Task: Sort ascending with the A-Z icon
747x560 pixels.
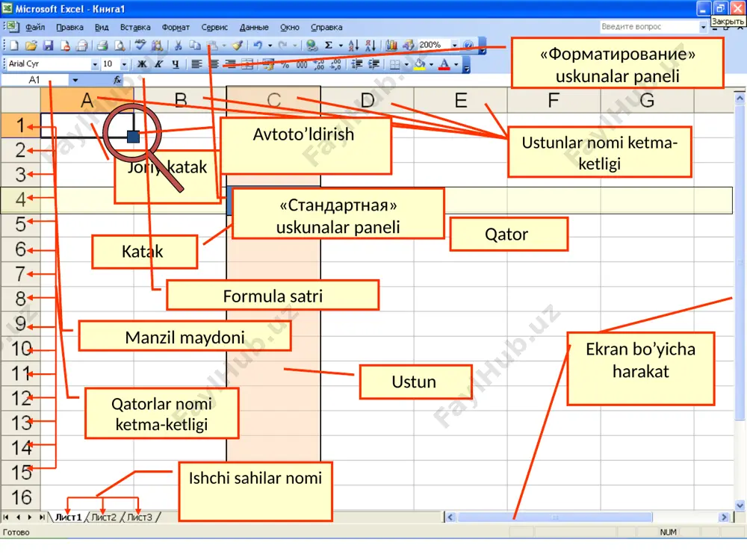Action: [x=353, y=46]
